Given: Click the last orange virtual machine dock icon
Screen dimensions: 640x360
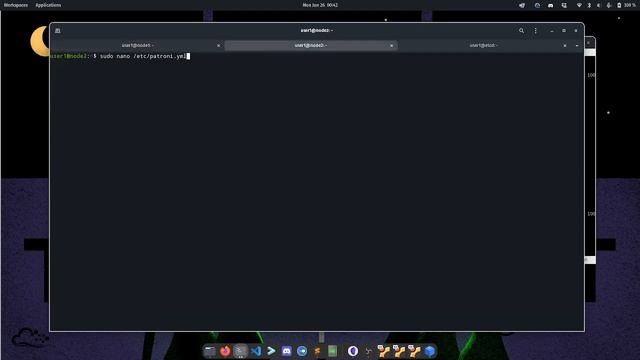Looking at the screenshot, I should 414,351.
